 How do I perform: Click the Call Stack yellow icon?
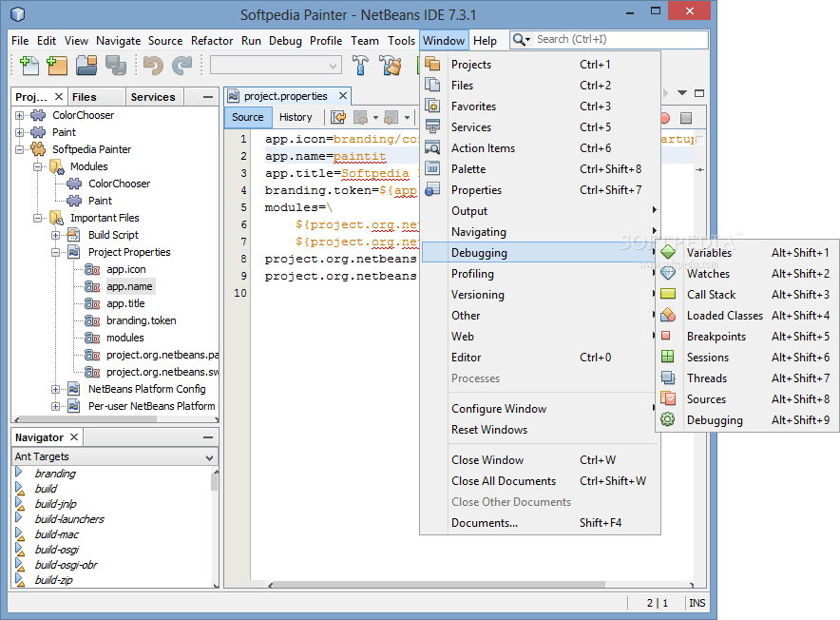[668, 294]
